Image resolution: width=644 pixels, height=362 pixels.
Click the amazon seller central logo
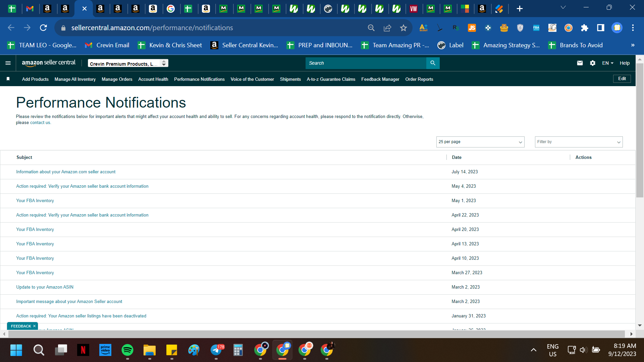click(49, 63)
